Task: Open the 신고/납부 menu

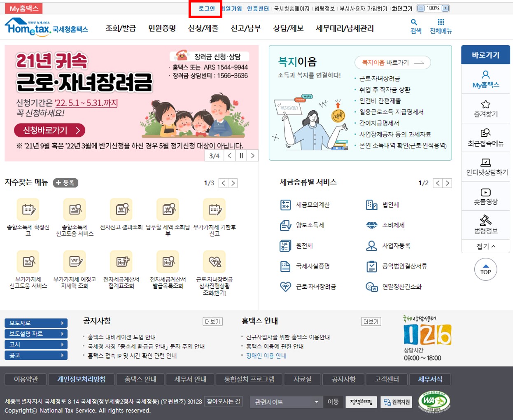Action: (x=246, y=28)
